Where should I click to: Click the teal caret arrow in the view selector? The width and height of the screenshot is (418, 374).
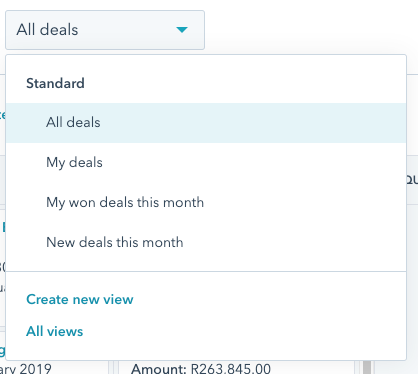182,30
